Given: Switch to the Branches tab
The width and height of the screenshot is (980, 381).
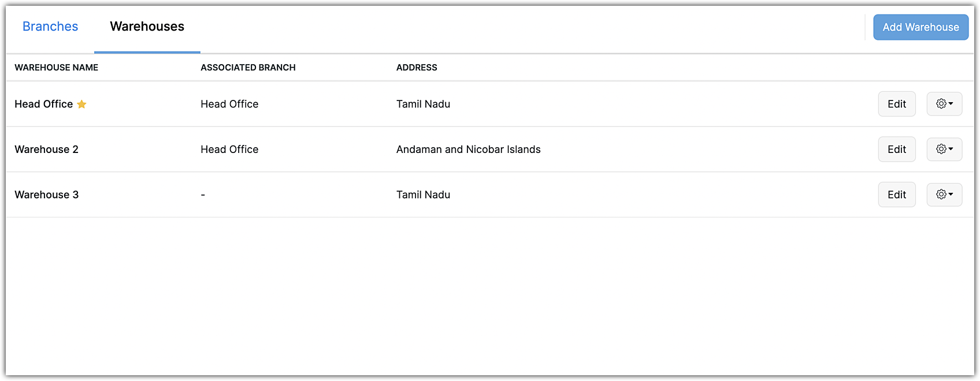Looking at the screenshot, I should pos(50,27).
